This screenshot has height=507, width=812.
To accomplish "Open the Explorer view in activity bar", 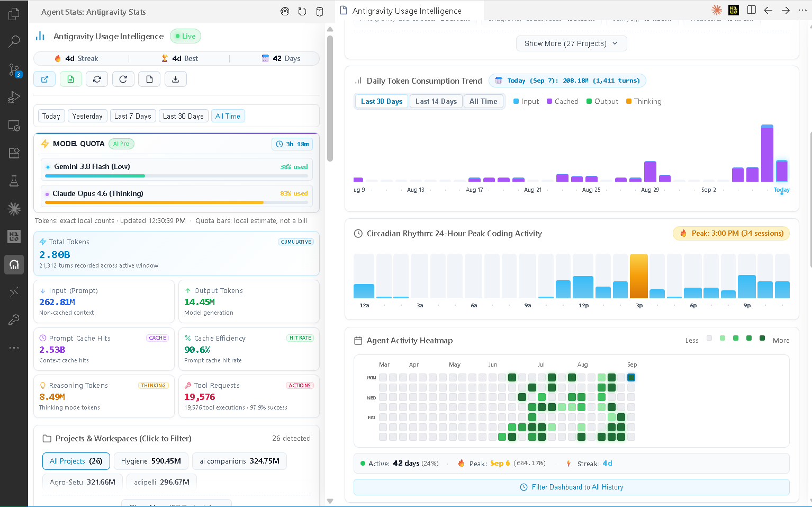I will [14, 14].
